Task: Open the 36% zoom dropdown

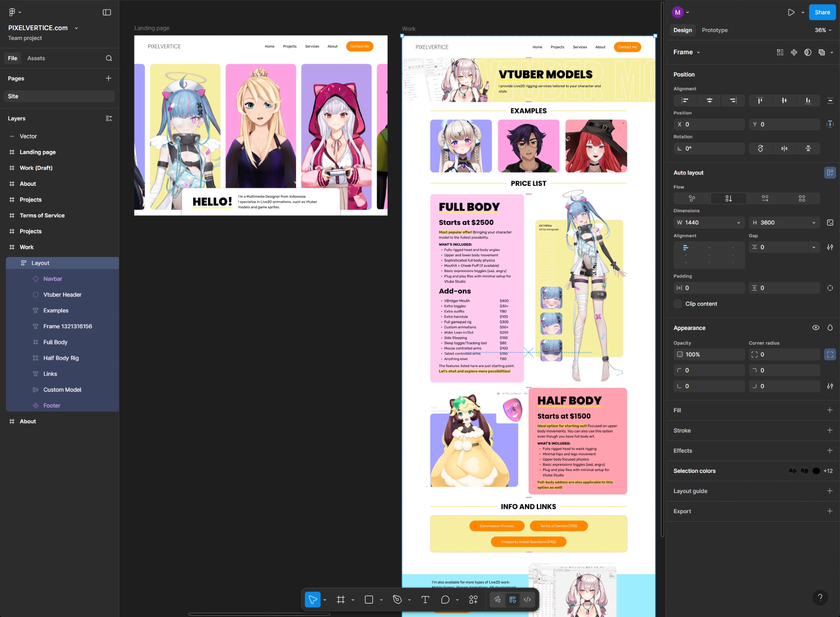Action: pos(823,30)
